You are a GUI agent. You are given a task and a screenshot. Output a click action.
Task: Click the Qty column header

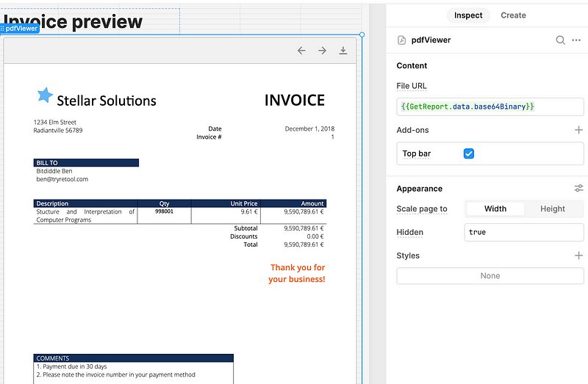[x=164, y=203]
